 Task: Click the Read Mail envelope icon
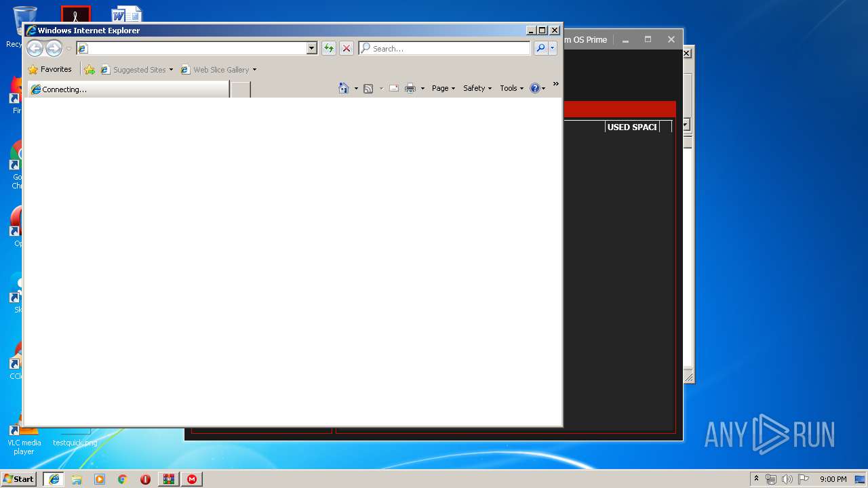[393, 88]
